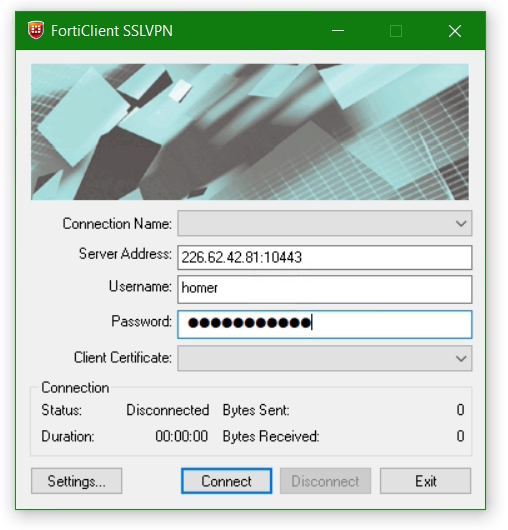Image resolution: width=508 pixels, height=530 pixels.
Task: Click the Exit button
Action: (x=425, y=481)
